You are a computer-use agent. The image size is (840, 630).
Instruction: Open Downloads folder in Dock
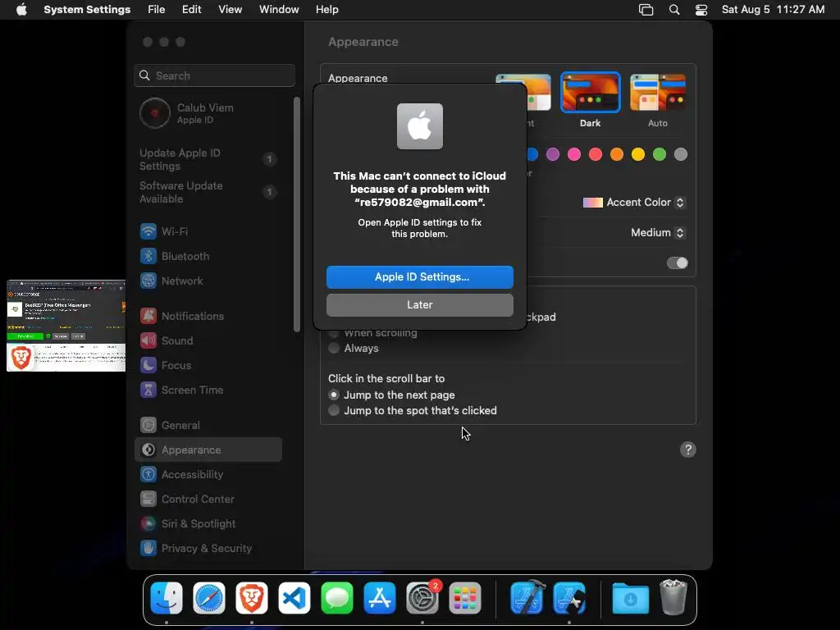631,598
